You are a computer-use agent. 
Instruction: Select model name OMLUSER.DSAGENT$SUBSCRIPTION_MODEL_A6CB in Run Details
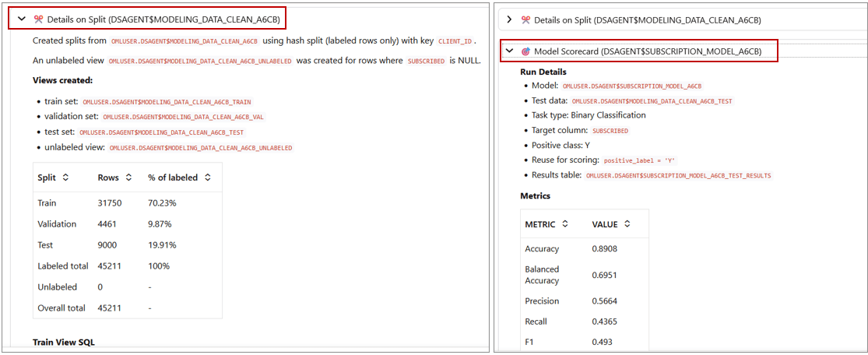point(631,86)
